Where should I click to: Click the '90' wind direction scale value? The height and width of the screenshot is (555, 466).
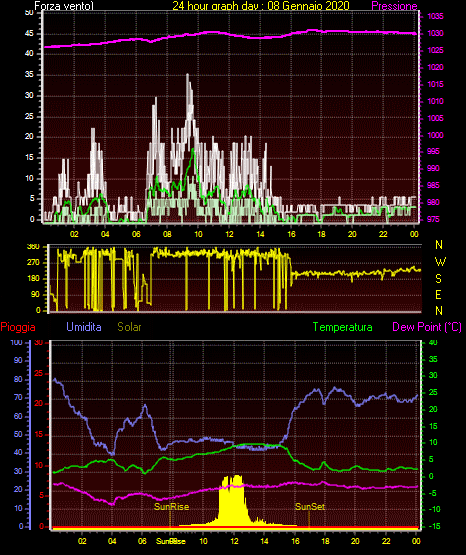[35, 295]
